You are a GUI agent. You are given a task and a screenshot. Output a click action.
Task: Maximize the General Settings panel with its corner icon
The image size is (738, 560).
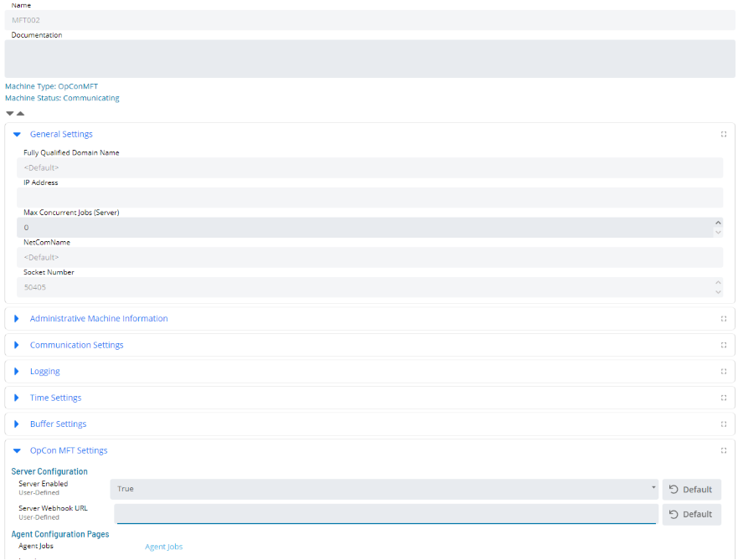click(724, 135)
